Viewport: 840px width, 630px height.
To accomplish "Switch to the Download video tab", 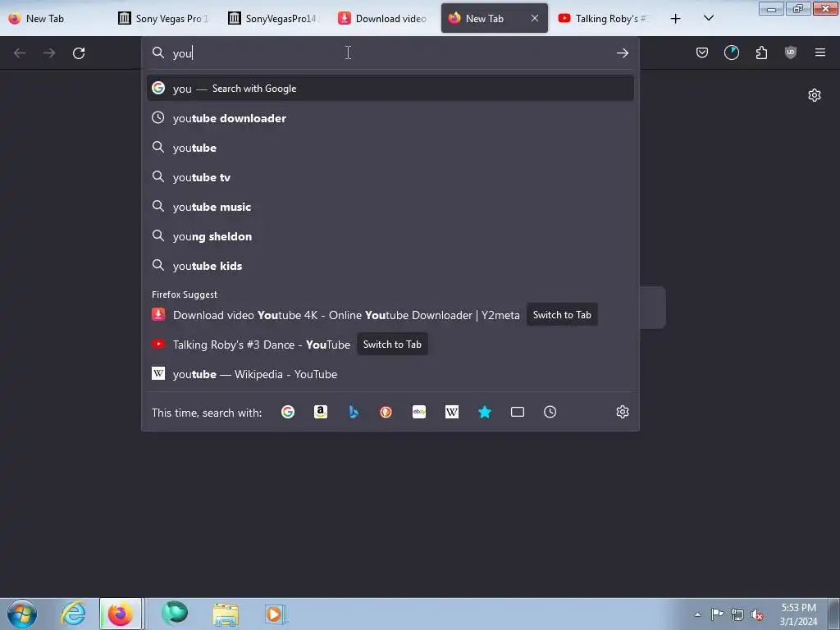I will click(x=384, y=18).
